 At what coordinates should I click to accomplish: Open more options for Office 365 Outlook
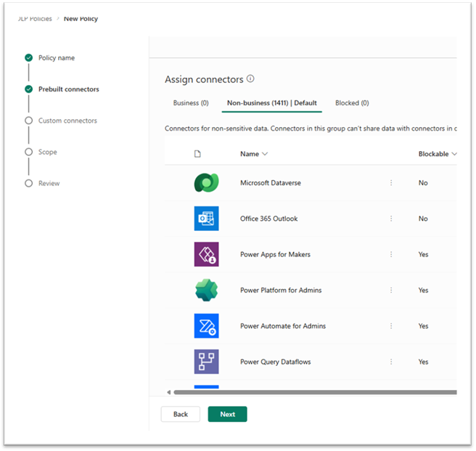[391, 219]
